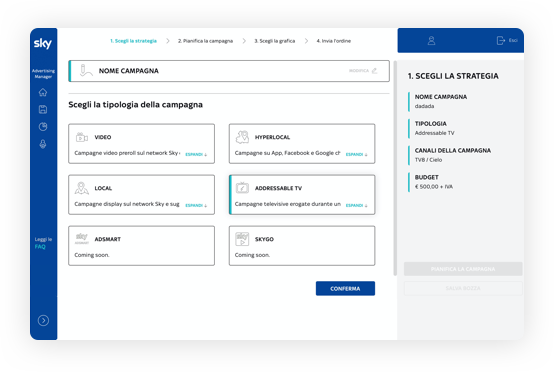Image resolution: width=554 pixels, height=372 pixels.
Task: Click the Pianifica la campagna button
Action: click(x=463, y=269)
